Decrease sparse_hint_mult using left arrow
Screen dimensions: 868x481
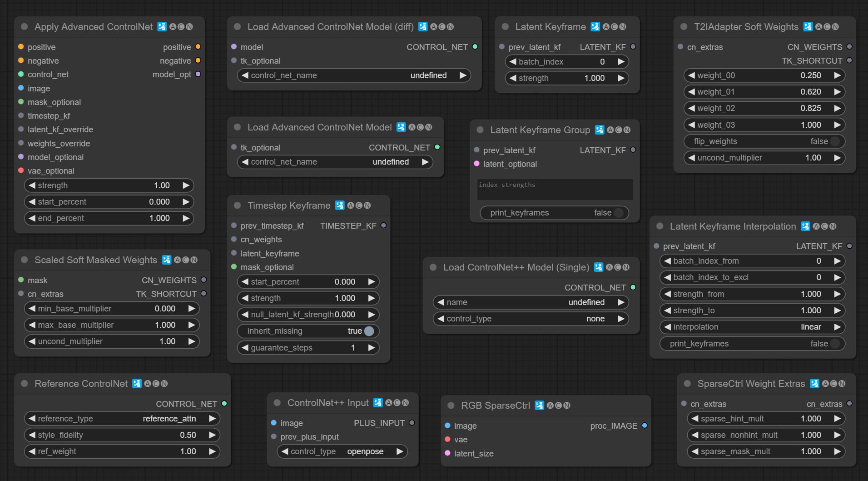[x=695, y=419]
